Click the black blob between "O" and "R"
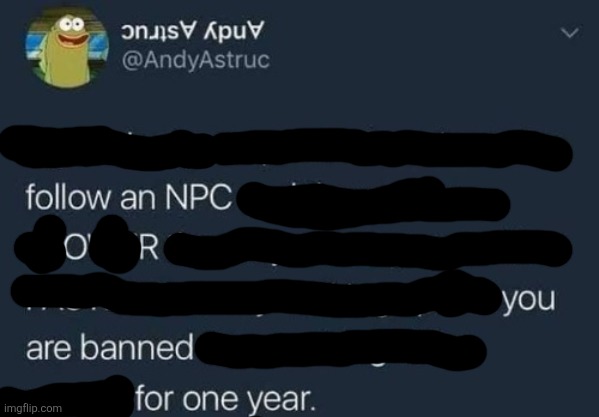599x417 pixels. (112, 244)
